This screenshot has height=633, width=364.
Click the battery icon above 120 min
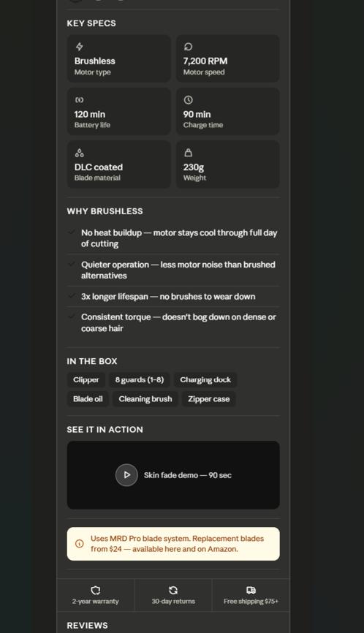coord(80,99)
